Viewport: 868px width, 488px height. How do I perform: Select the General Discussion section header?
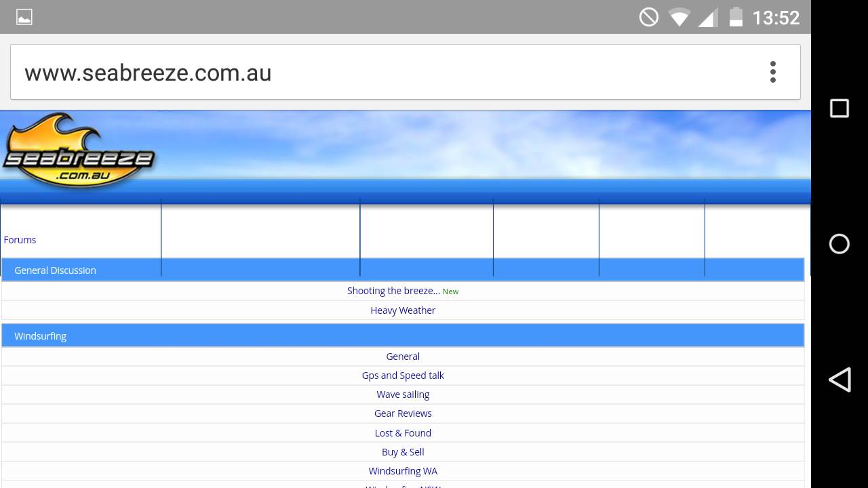click(x=55, y=270)
